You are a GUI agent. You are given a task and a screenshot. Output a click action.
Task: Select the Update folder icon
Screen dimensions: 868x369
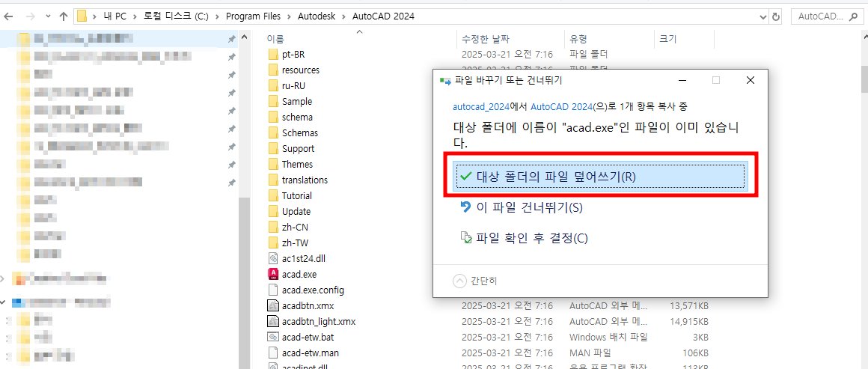click(273, 211)
